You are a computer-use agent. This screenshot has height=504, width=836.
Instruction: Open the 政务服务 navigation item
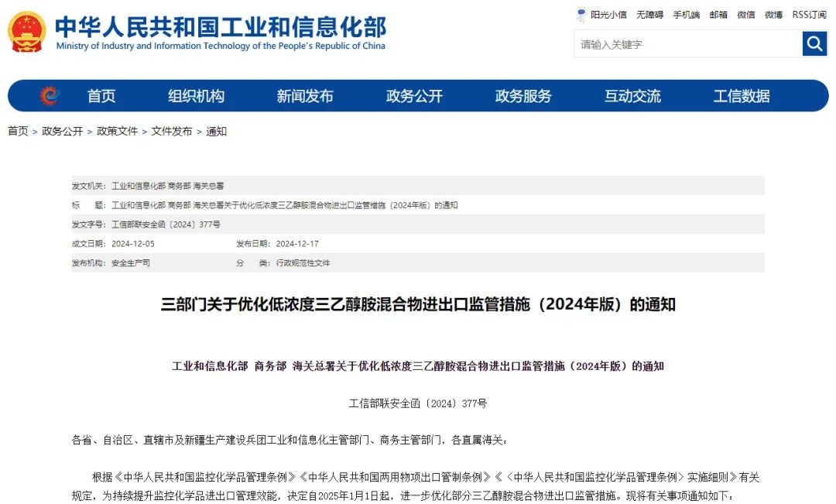tap(523, 96)
